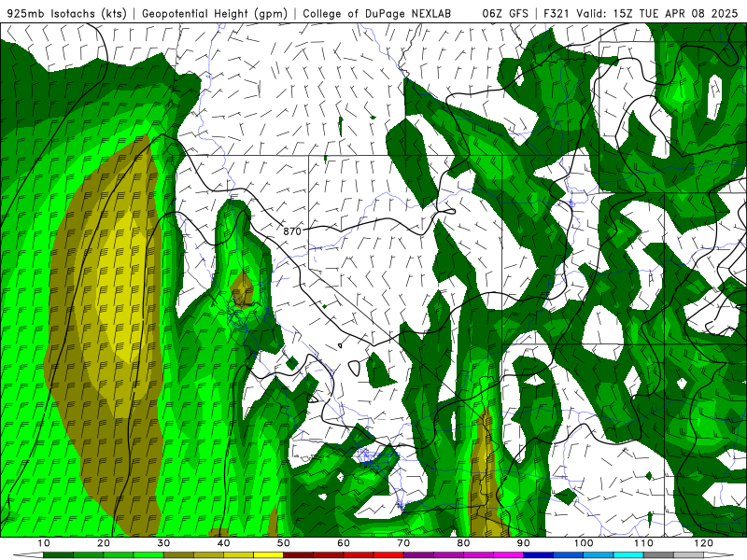
Task: Click the '10' colorbar scale label
Action: click(43, 543)
